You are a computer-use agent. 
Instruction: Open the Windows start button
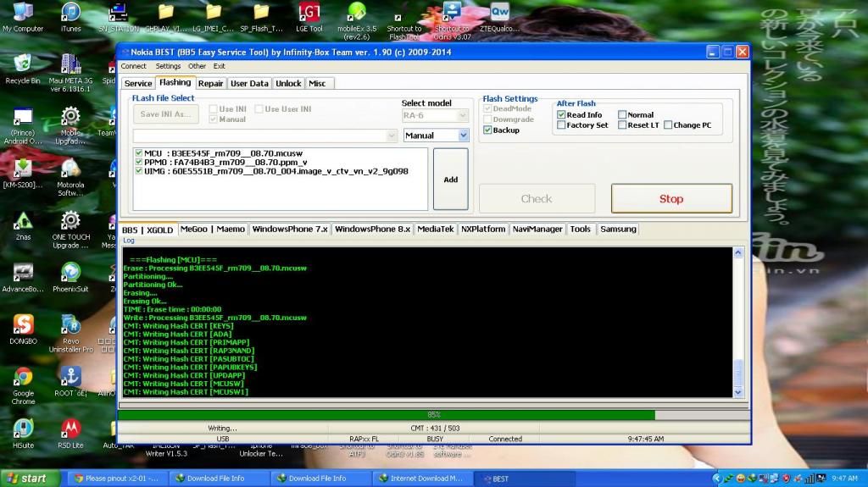(x=30, y=479)
